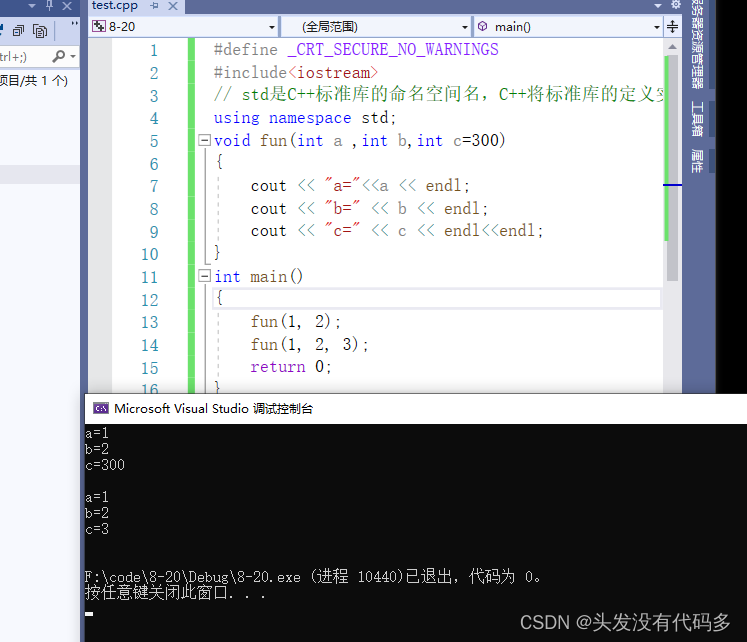Click 'using namespace std;' line

click(x=305, y=118)
